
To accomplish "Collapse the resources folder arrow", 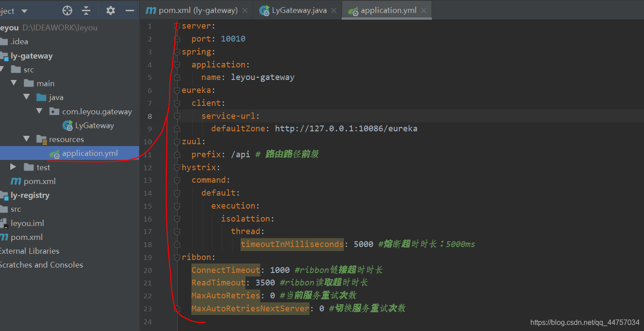I will [26, 139].
